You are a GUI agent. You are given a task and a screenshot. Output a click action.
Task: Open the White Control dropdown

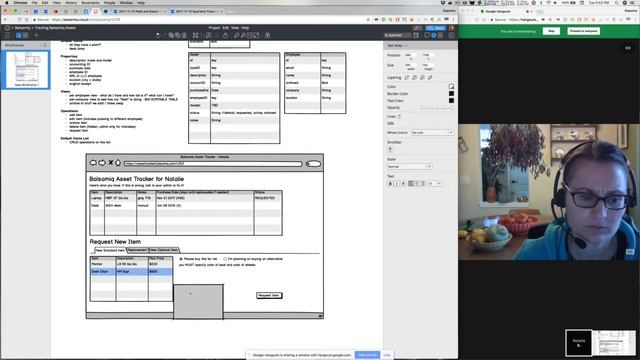(432, 133)
